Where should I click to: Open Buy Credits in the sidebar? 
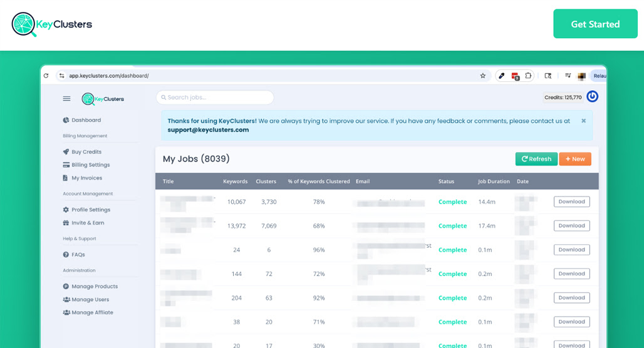pyautogui.click(x=82, y=152)
